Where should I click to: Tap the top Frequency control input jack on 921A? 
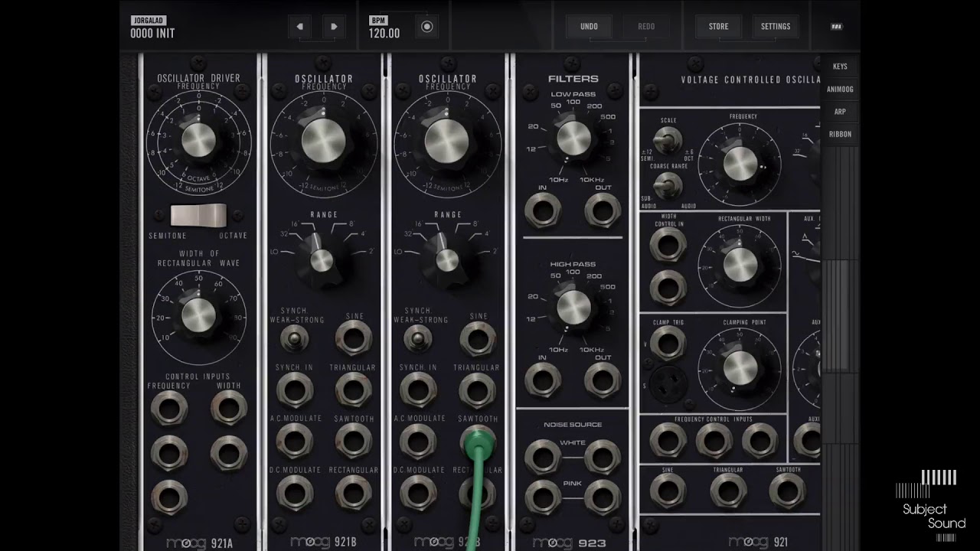[x=168, y=409]
